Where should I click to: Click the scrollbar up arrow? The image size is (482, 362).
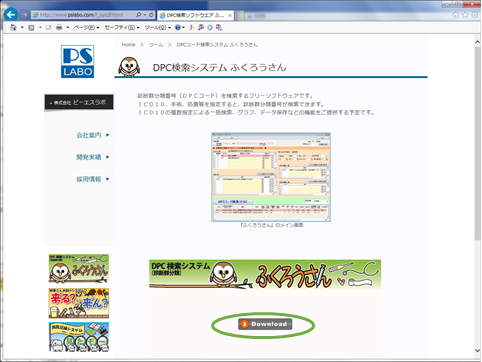(477, 42)
